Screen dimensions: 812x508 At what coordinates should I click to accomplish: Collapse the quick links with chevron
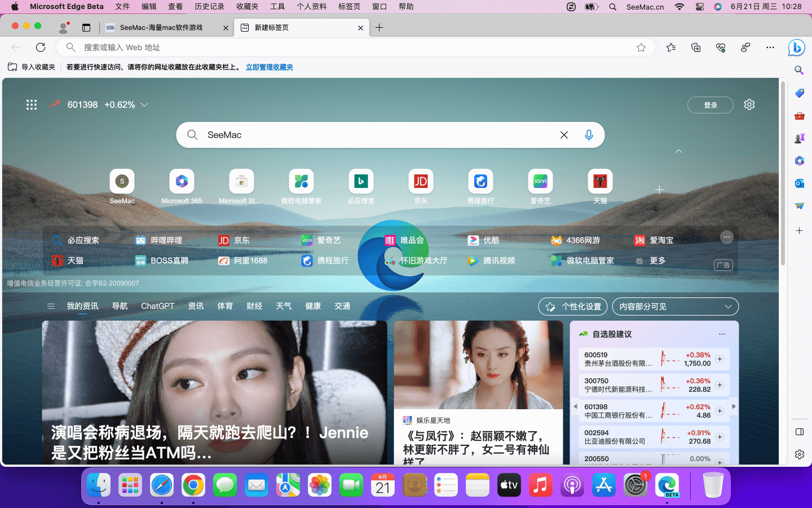click(x=678, y=151)
